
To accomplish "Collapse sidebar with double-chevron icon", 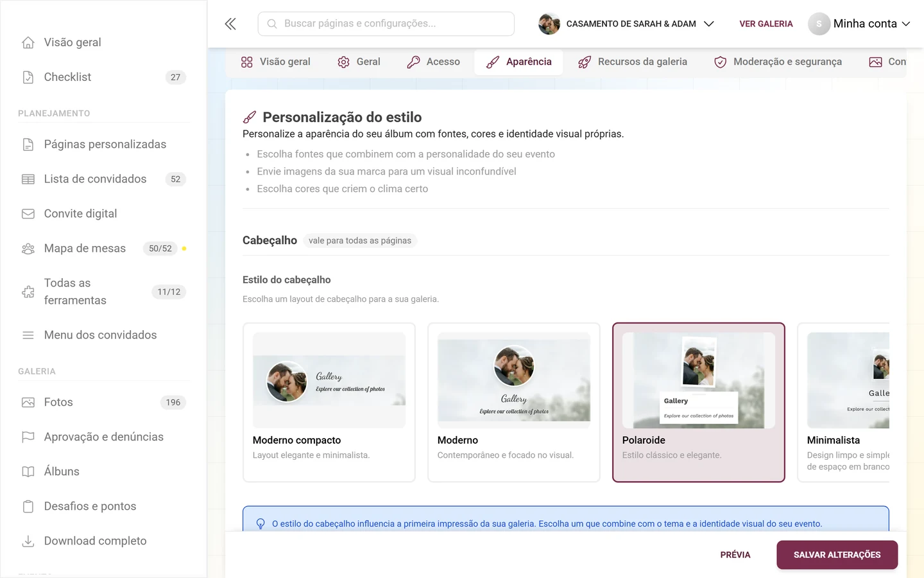I will click(x=230, y=24).
